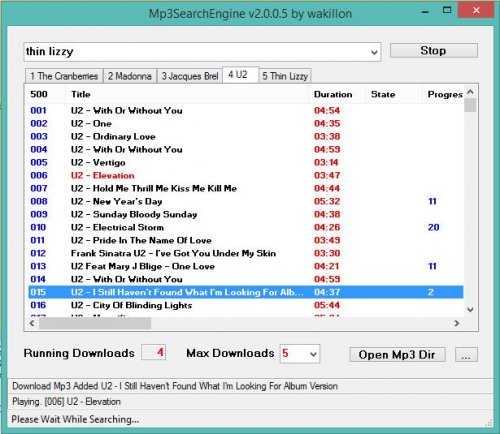
Task: Select row 014 With Or Without You
Action: pyautogui.click(x=246, y=280)
